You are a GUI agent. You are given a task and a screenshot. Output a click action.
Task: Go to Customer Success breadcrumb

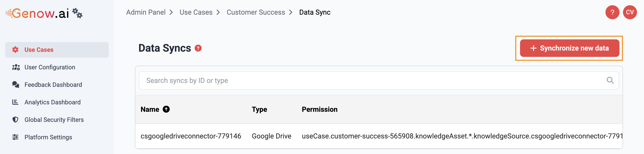(x=255, y=12)
